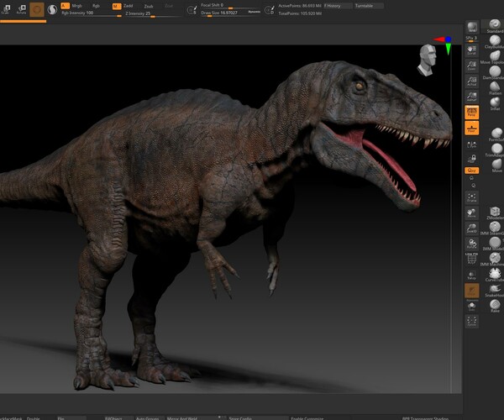Click the Auto Groups button
The image size is (504, 420).
point(147,418)
